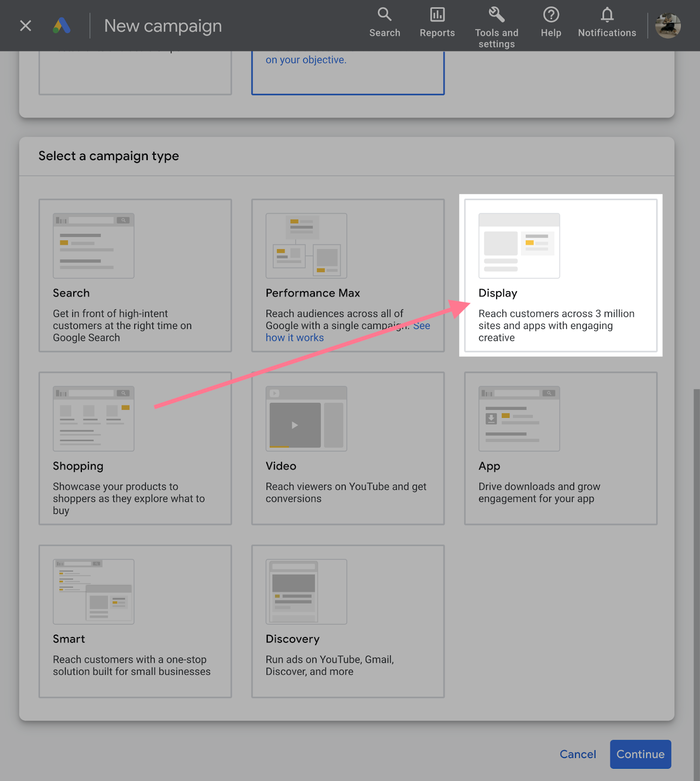Image resolution: width=700 pixels, height=781 pixels.
Task: Select the App campaign type card
Action: [x=560, y=448]
